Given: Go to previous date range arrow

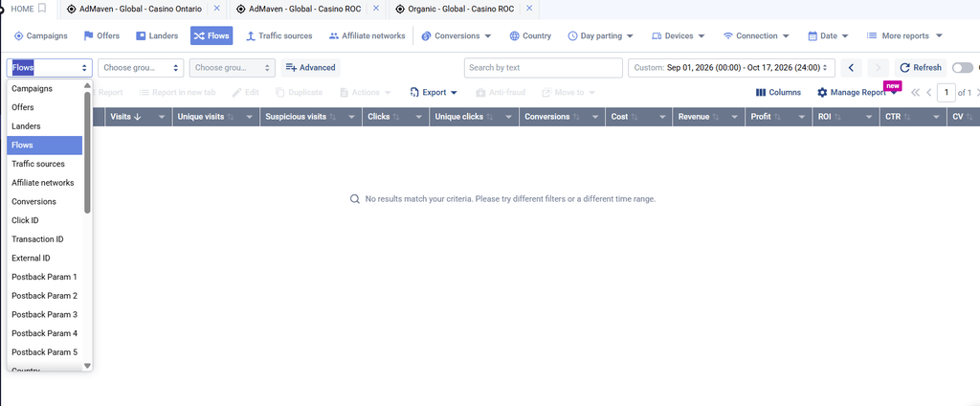Looking at the screenshot, I should [851, 68].
